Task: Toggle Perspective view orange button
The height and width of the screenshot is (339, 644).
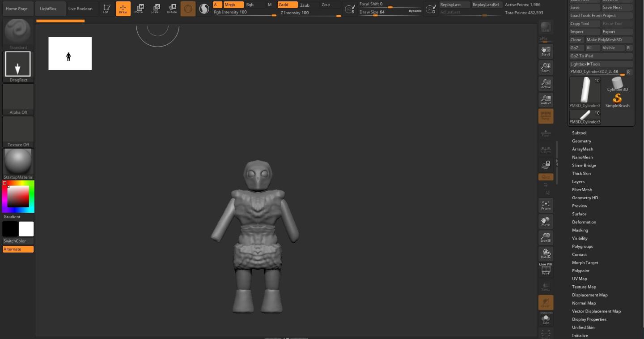Action: click(546, 116)
